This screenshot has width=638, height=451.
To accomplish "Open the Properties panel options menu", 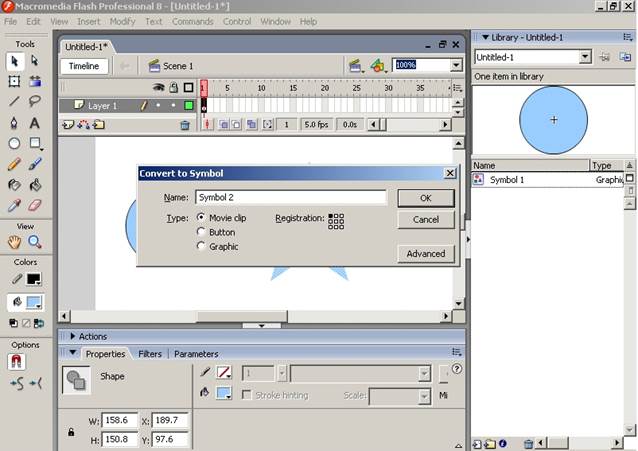I will point(457,352).
